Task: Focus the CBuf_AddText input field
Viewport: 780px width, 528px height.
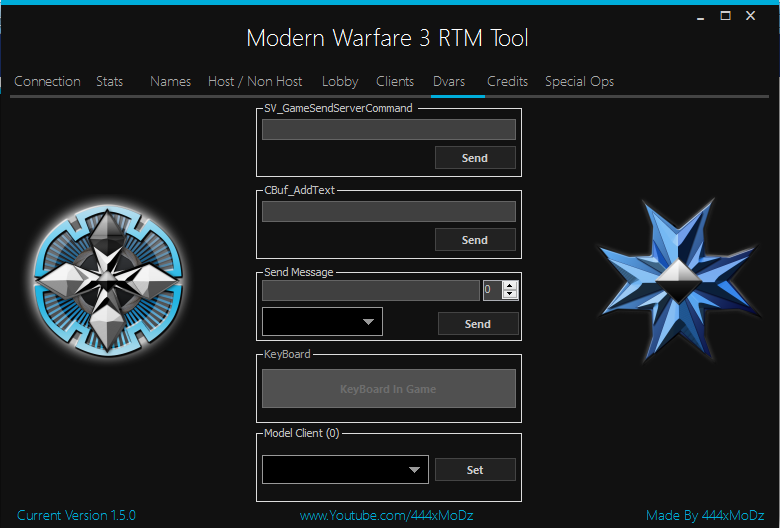Action: click(x=389, y=211)
